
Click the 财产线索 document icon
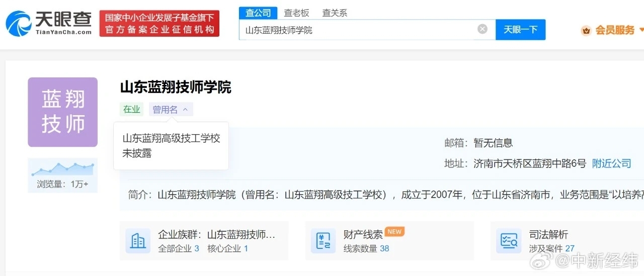tap(323, 241)
